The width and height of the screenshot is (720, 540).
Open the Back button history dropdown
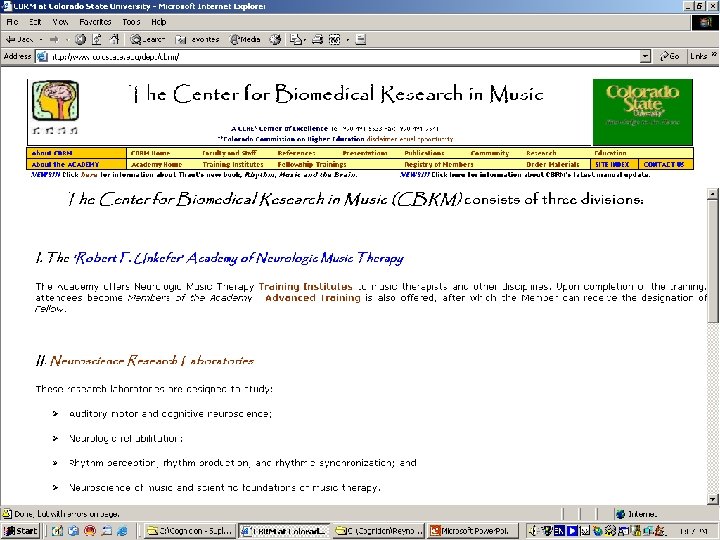tap(41, 39)
